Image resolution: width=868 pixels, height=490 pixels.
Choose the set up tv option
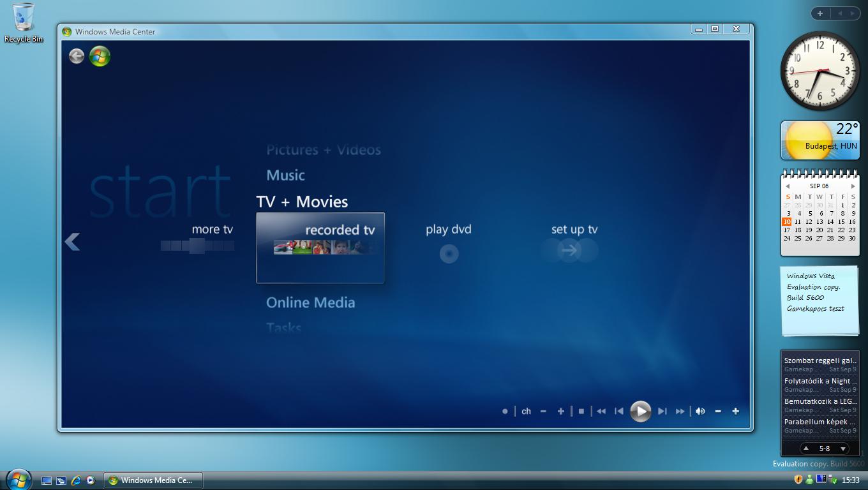(x=574, y=229)
